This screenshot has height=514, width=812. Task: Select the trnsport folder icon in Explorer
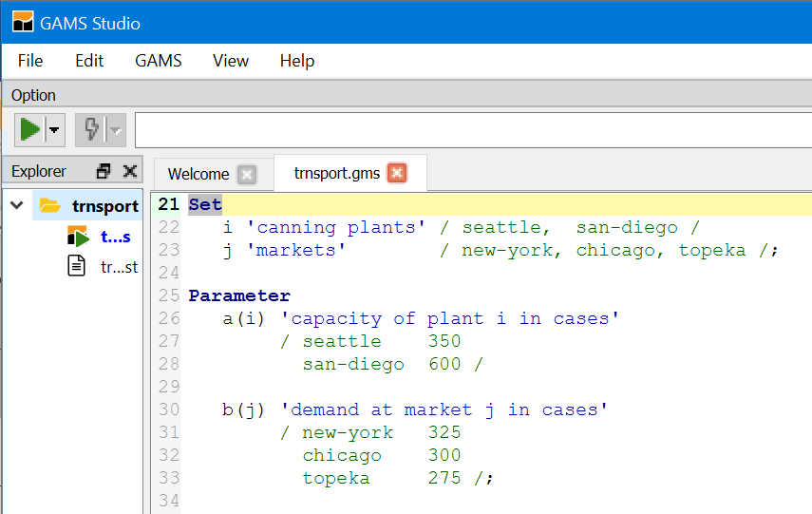click(50, 205)
